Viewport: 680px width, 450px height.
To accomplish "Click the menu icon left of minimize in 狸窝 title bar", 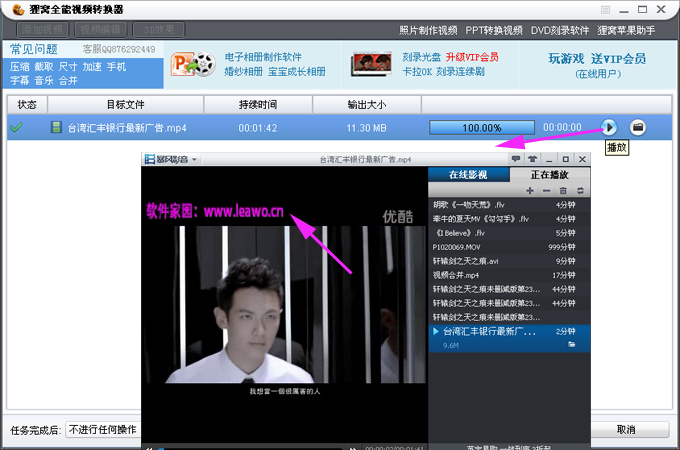I will coord(605,10).
